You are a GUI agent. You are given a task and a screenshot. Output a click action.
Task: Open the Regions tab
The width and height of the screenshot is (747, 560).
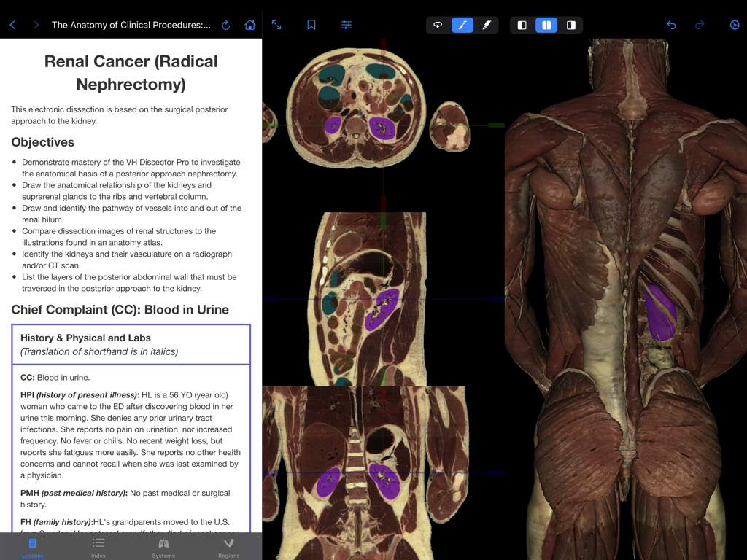point(228,548)
